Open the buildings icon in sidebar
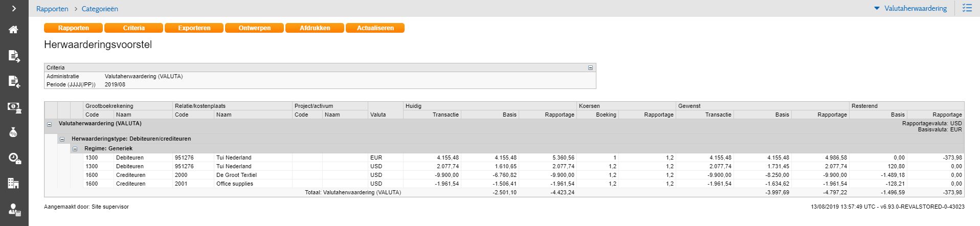This screenshot has width=980, height=226. pos(14,184)
